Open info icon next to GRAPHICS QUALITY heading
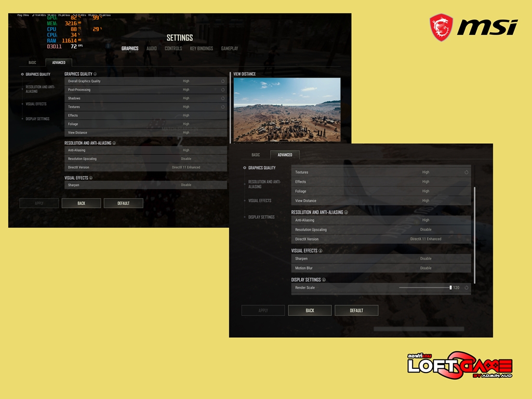 tap(95, 74)
